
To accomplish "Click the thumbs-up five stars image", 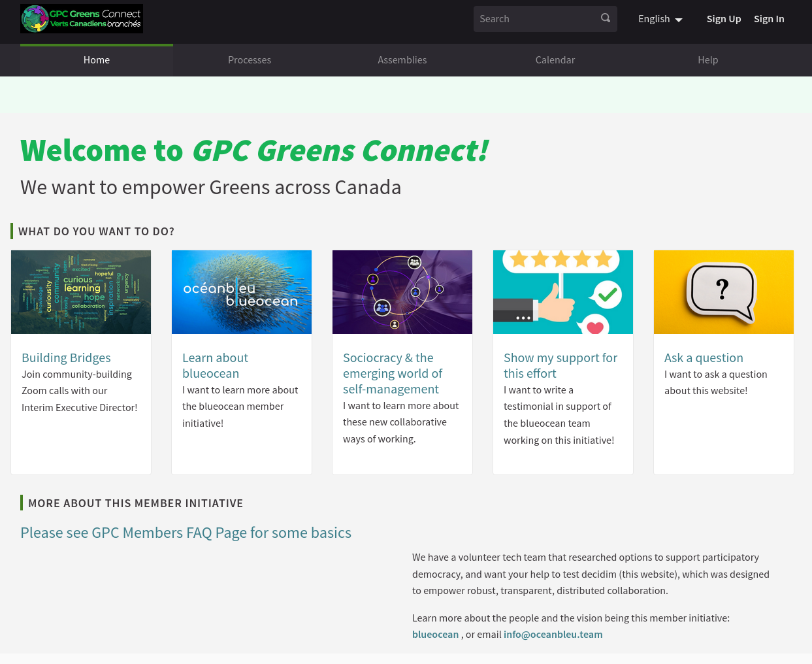I will click(x=563, y=292).
